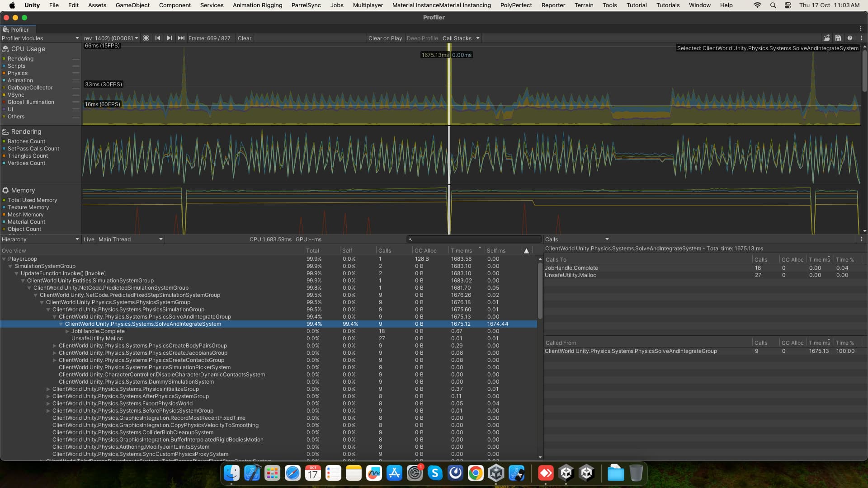The height and width of the screenshot is (488, 868).
Task: Open the Jobs menu in menu bar
Action: coord(336,5)
